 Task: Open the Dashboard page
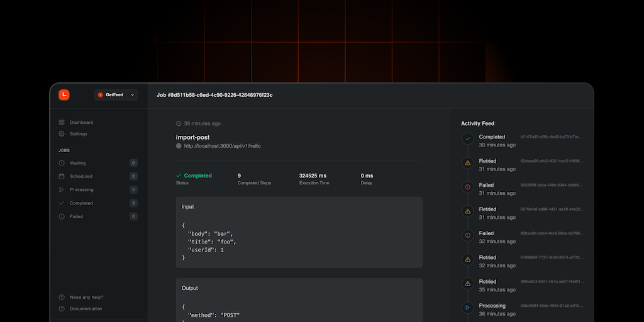pyautogui.click(x=81, y=123)
